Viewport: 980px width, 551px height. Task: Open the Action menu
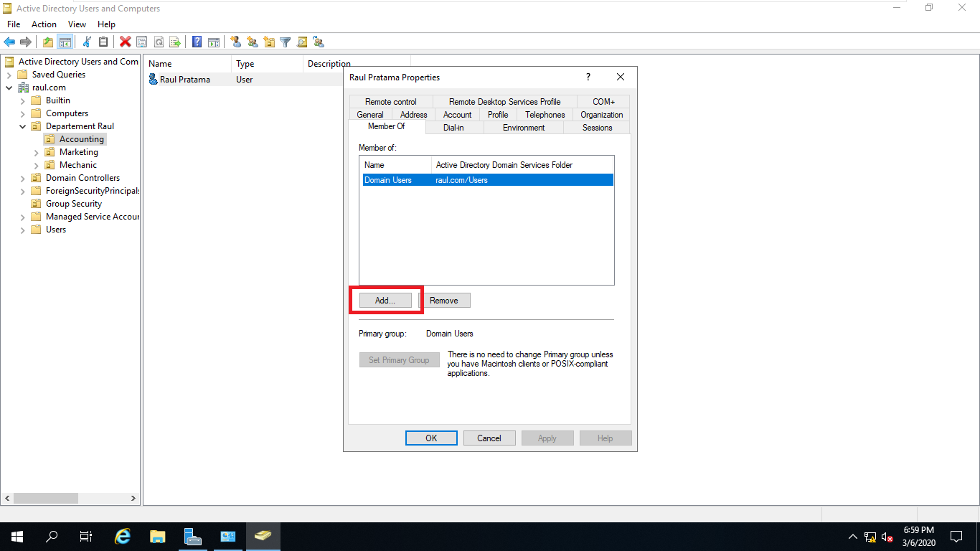tap(44, 24)
